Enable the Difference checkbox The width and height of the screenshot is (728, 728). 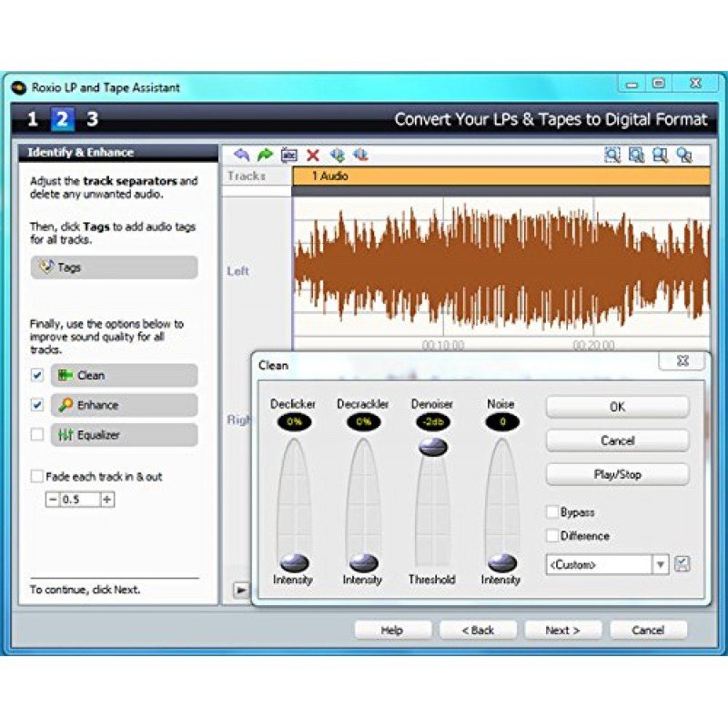[551, 536]
